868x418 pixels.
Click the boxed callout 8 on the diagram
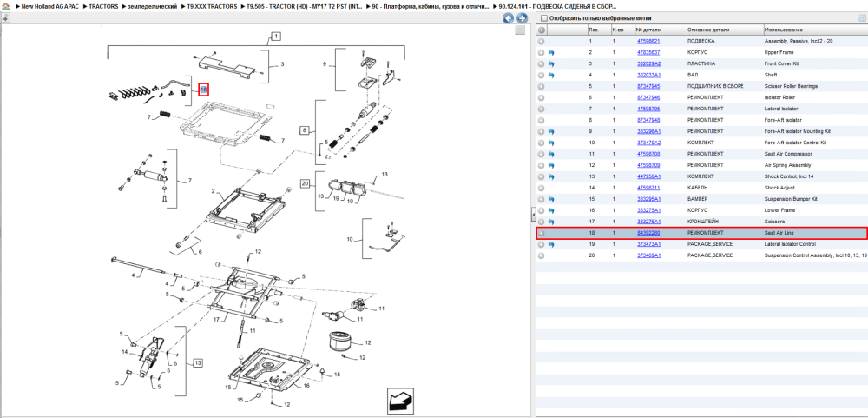[x=305, y=131]
